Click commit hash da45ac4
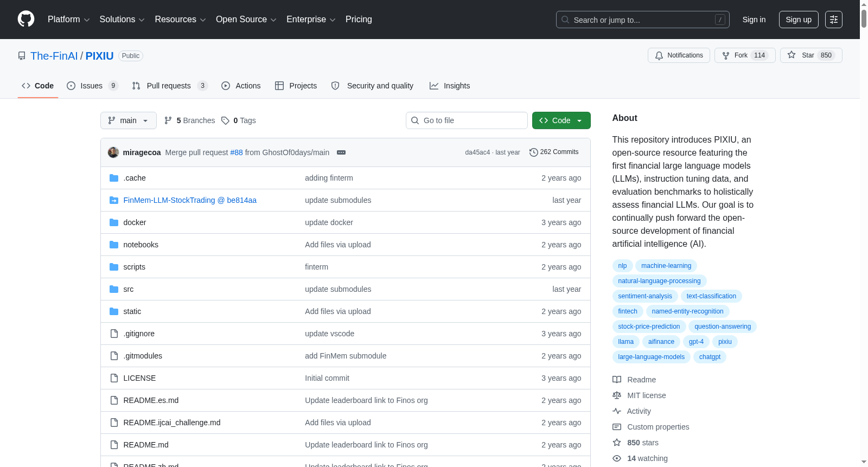This screenshot has width=868, height=467. (477, 152)
